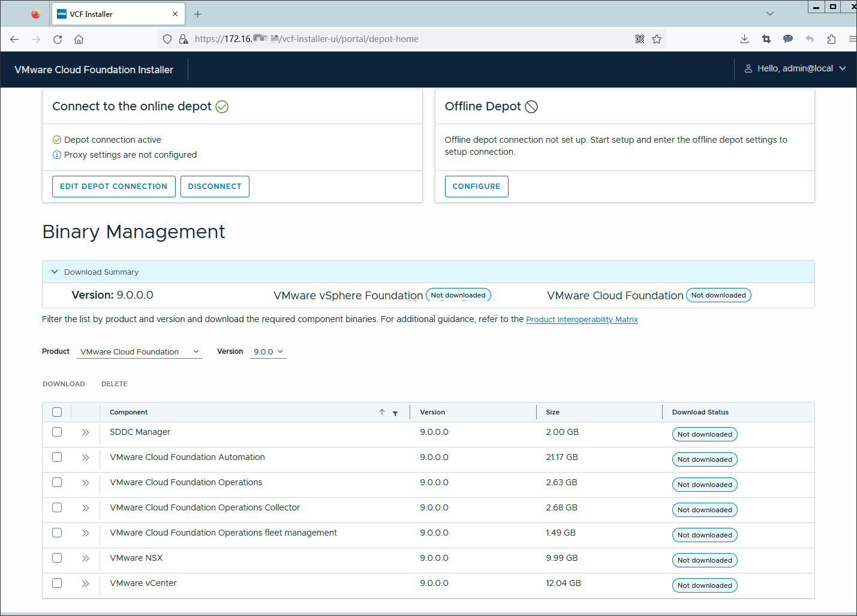Click the Component column sort arrow

click(382, 412)
